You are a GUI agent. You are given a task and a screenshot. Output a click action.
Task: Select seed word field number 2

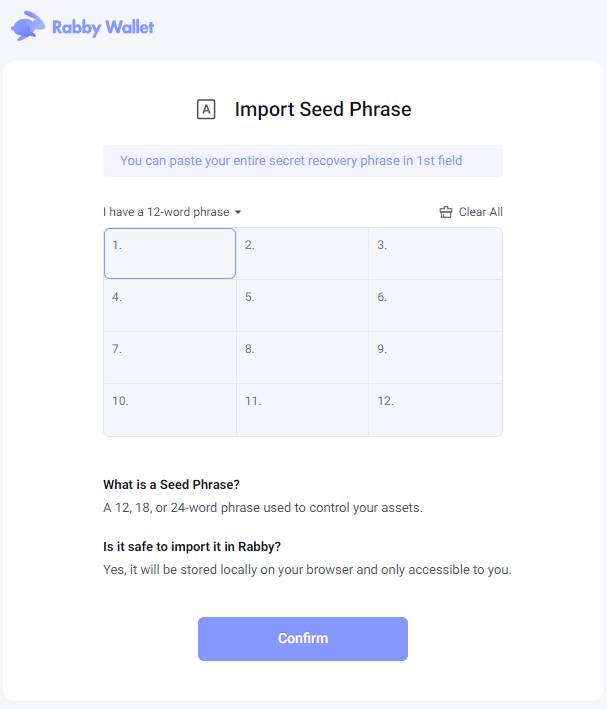[302, 254]
